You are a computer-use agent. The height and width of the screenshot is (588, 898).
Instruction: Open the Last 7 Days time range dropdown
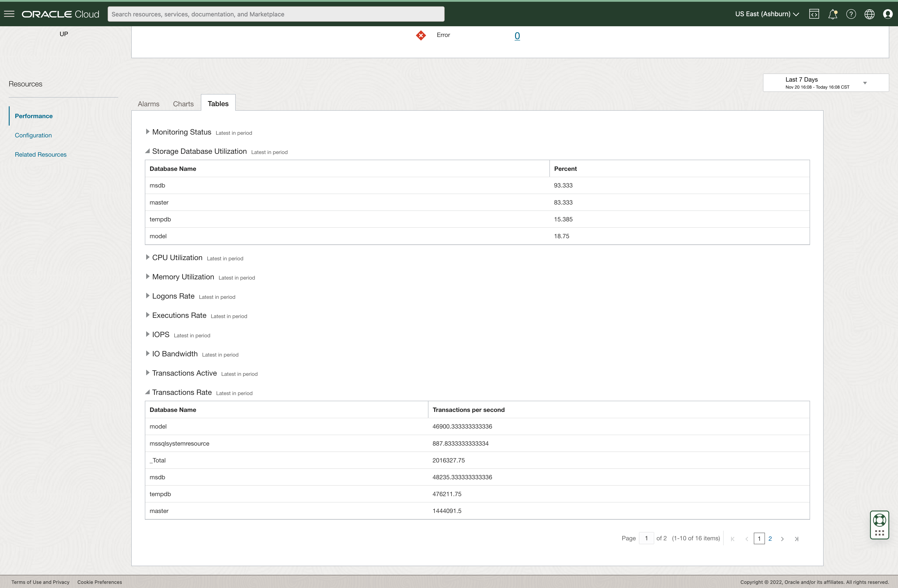click(x=826, y=83)
